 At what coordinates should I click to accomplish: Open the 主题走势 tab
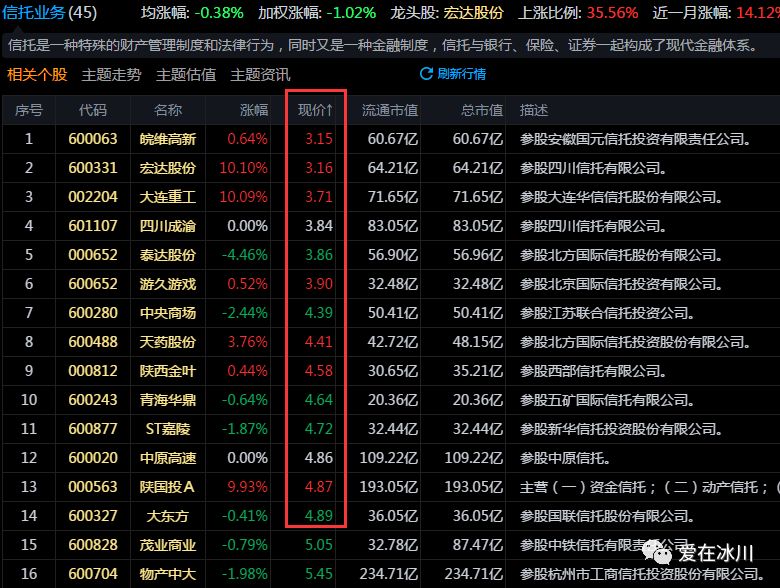click(111, 75)
